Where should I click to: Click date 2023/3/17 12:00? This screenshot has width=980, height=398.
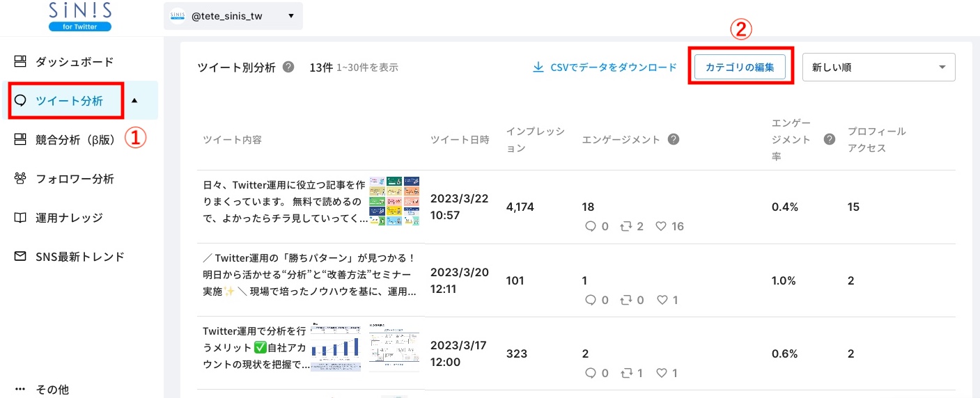(459, 354)
